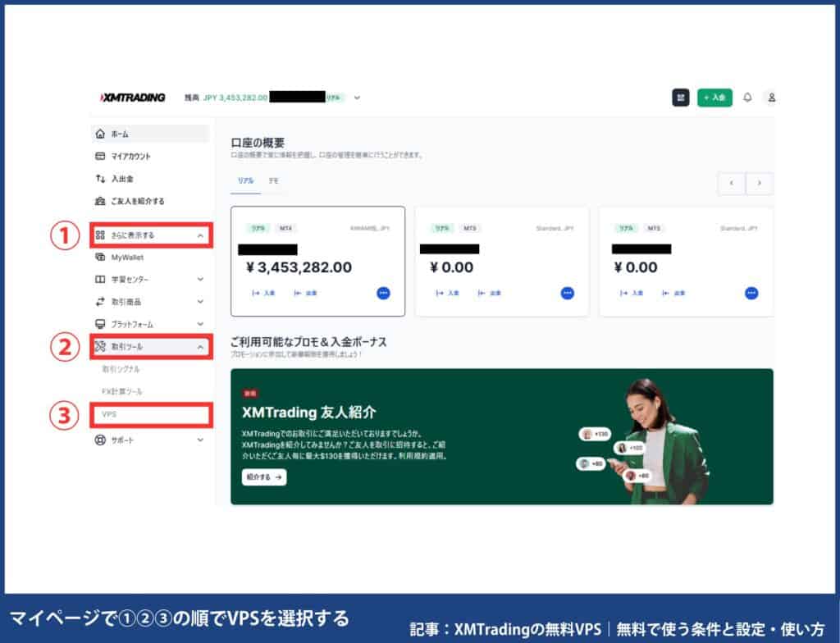Expand the 取引商品 menu chevron

pyautogui.click(x=200, y=302)
